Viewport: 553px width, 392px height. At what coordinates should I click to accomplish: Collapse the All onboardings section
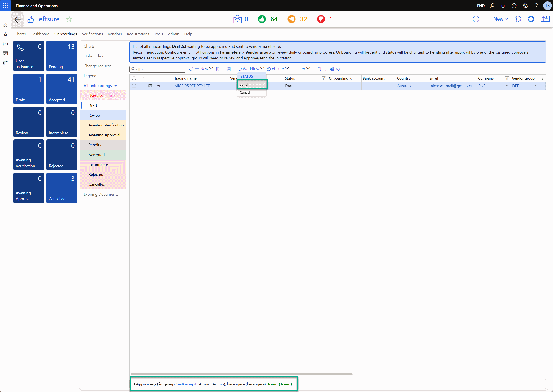pos(101,86)
